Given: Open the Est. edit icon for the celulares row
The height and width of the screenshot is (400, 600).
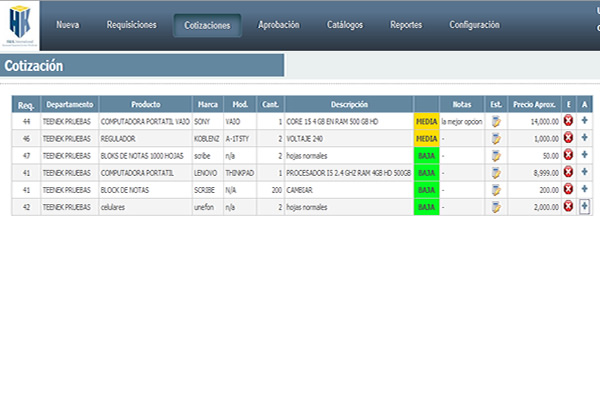Looking at the screenshot, I should [x=496, y=206].
